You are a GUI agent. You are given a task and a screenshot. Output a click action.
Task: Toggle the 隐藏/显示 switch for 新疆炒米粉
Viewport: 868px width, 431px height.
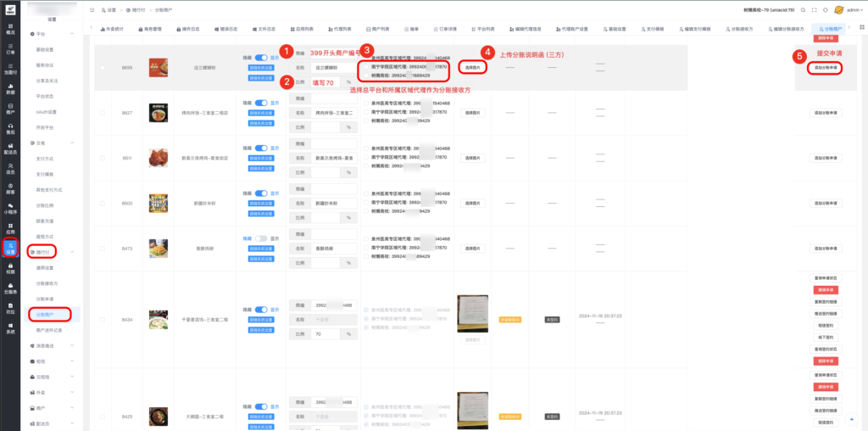(261, 193)
